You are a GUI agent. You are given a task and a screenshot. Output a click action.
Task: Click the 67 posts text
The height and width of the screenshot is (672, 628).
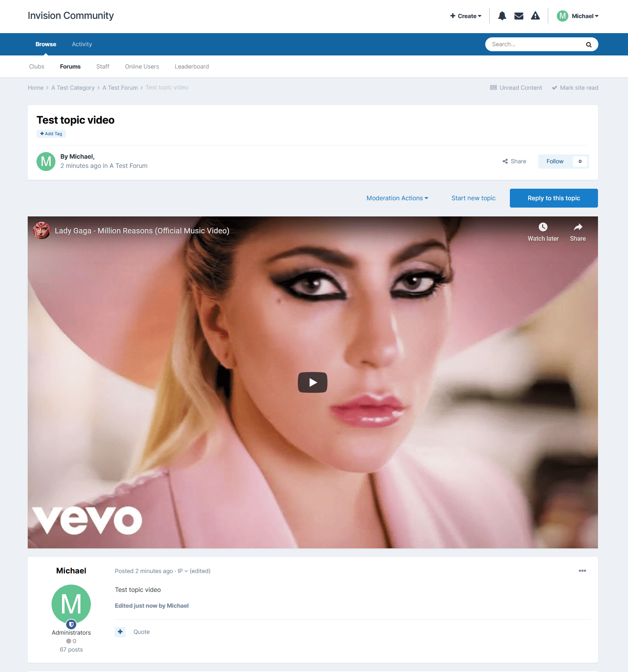coord(71,650)
